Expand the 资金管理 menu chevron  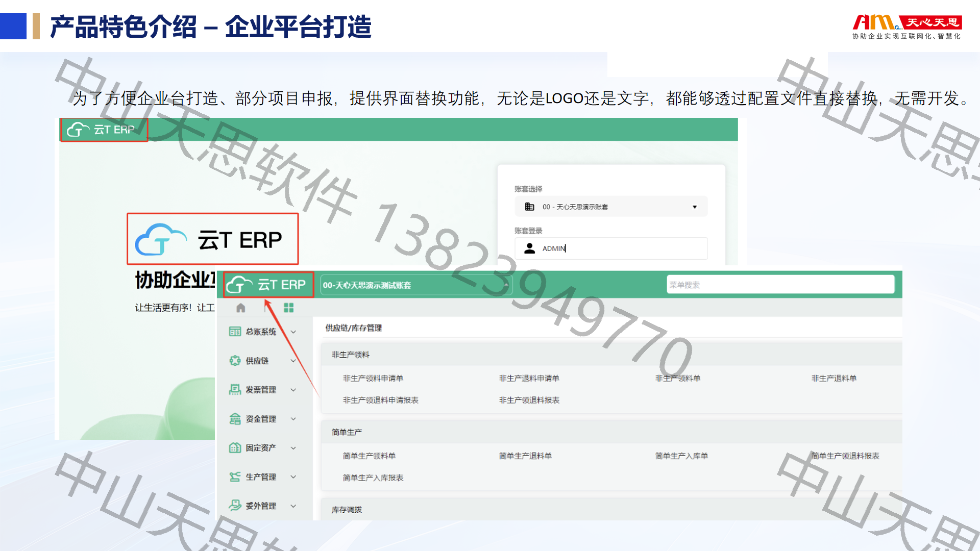pyautogui.click(x=293, y=419)
